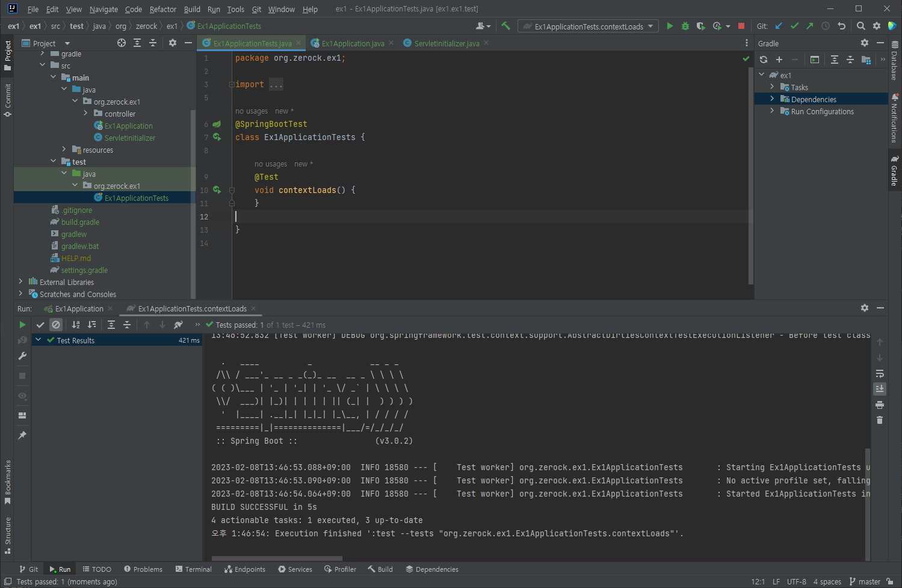Open the Profiler tool window
Screen dimensions: 902x588
(x=340, y=569)
